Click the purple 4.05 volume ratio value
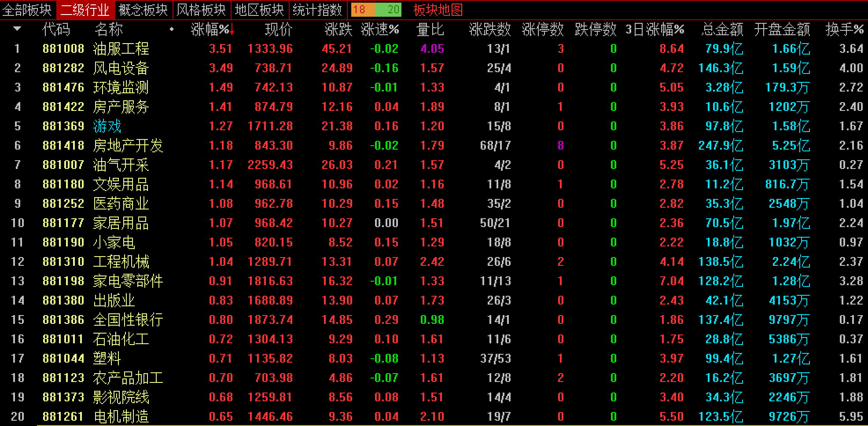Image resolution: width=868 pixels, height=426 pixels. click(432, 48)
